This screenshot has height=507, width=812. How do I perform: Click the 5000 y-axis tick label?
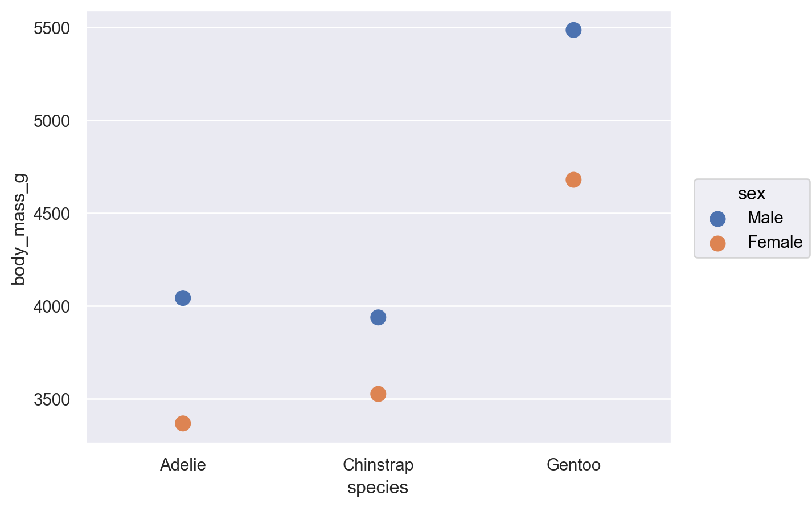[x=52, y=121]
